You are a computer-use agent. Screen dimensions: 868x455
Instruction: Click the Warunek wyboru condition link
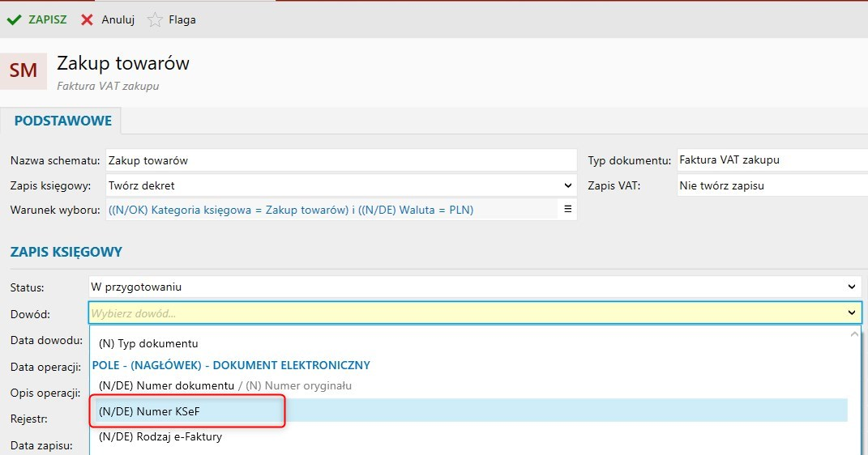pyautogui.click(x=290, y=210)
